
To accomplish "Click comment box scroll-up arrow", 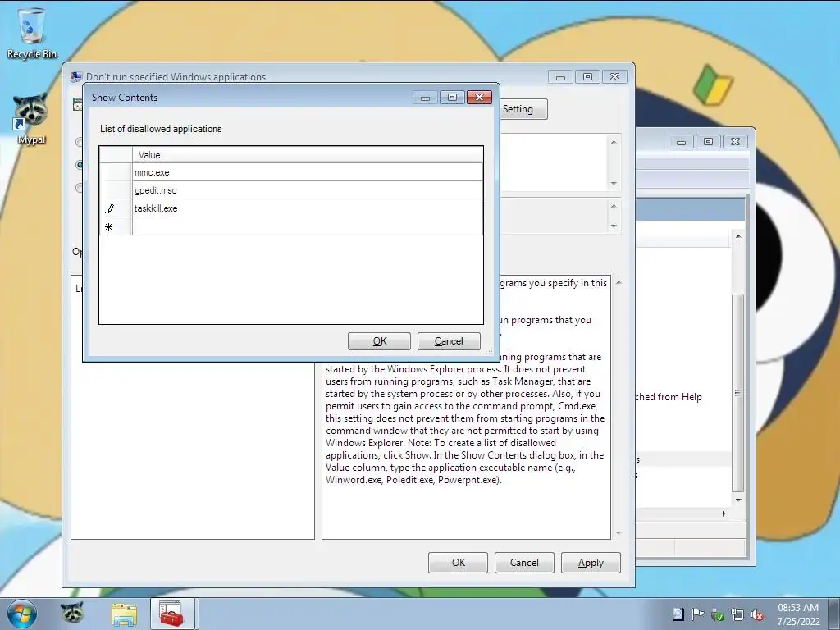I will click(614, 141).
